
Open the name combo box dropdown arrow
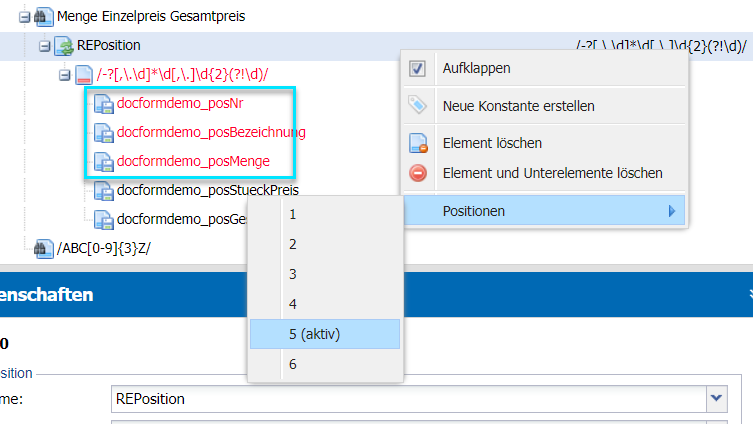pyautogui.click(x=715, y=399)
